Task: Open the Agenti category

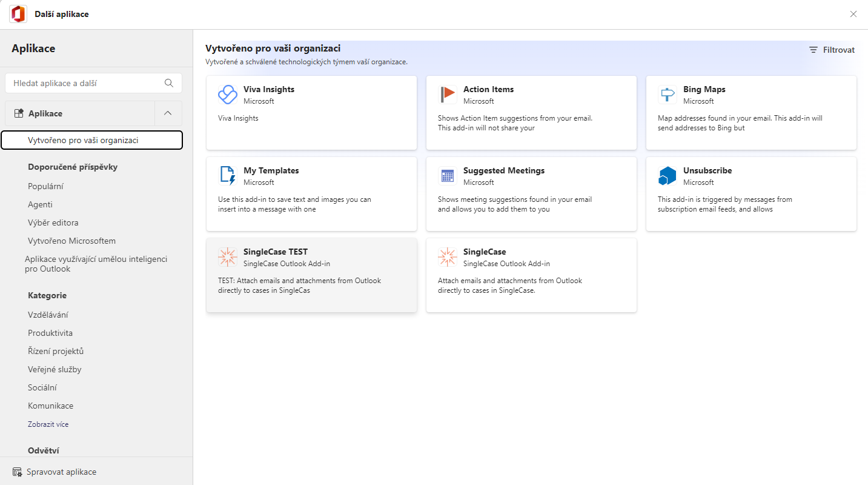Action: click(x=40, y=204)
